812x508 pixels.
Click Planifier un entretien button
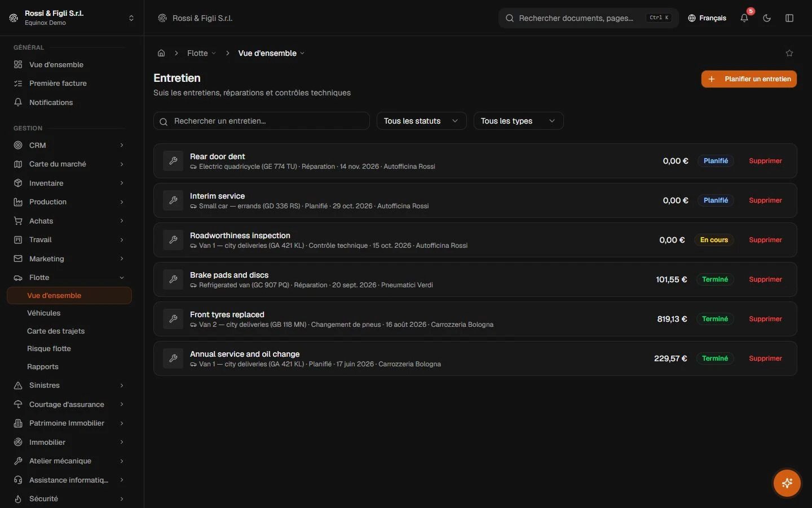[749, 79]
